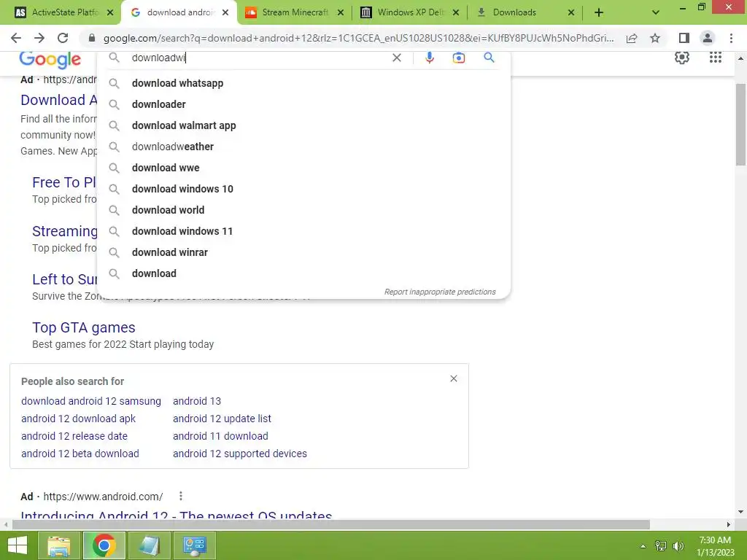Image resolution: width=747 pixels, height=560 pixels.
Task: Close the Downloads tab
Action: coord(571,12)
